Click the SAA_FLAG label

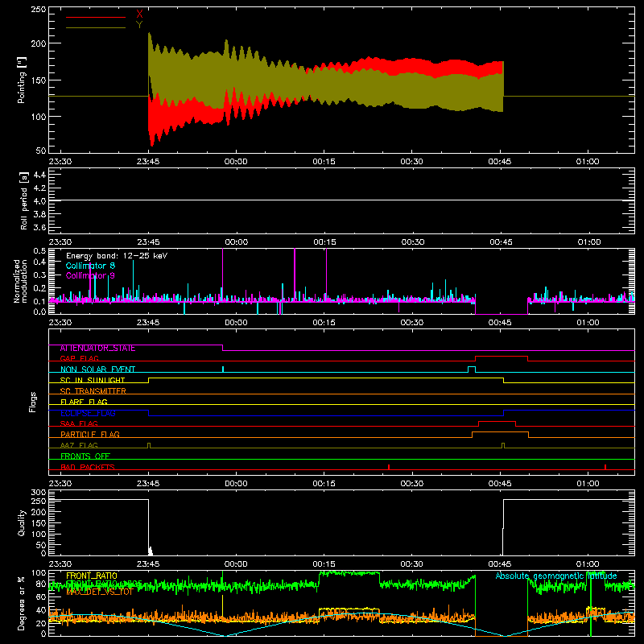79,423
